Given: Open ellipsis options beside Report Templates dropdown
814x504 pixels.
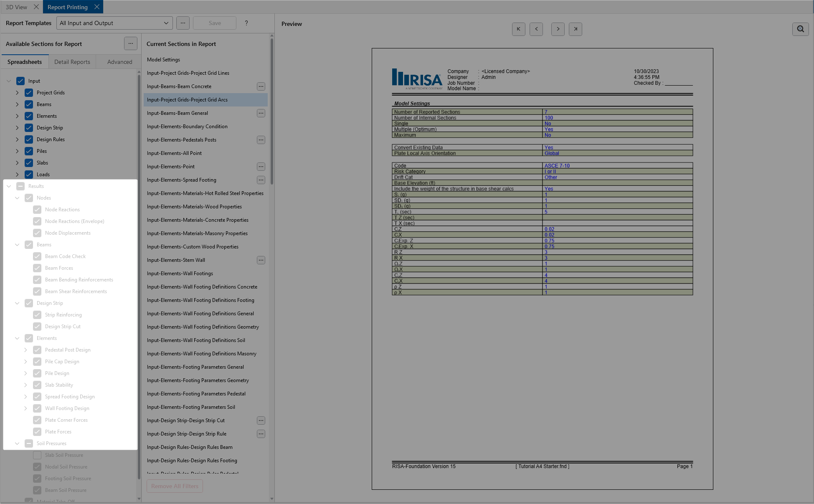Looking at the screenshot, I should click(x=183, y=23).
